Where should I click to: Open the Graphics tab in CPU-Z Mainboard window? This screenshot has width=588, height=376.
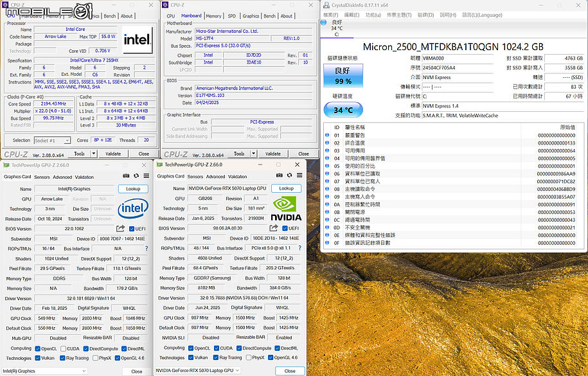tap(251, 16)
